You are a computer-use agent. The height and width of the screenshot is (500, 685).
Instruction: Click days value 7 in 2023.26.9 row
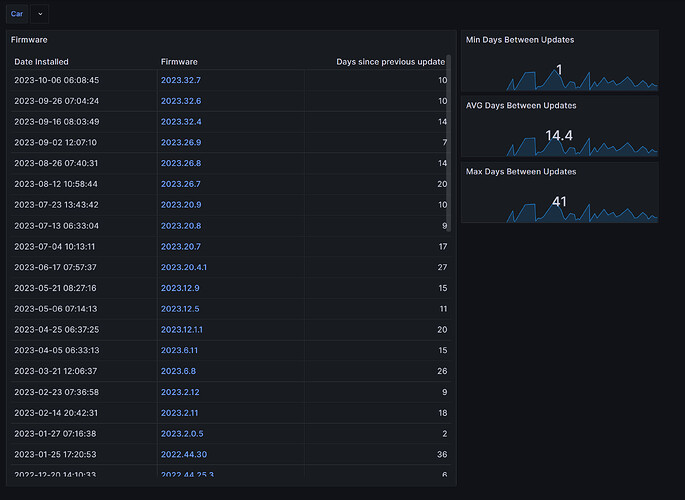[x=445, y=142]
